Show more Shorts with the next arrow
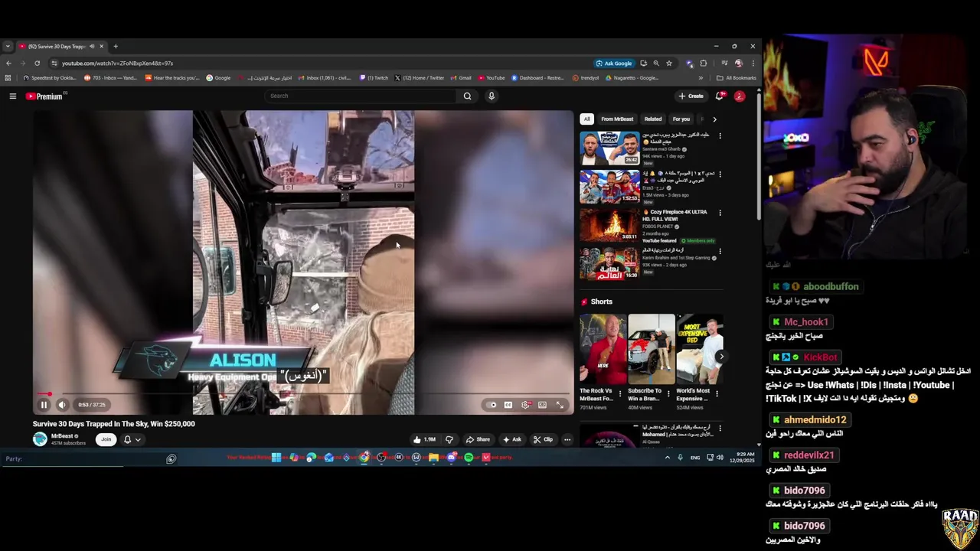 click(x=721, y=357)
